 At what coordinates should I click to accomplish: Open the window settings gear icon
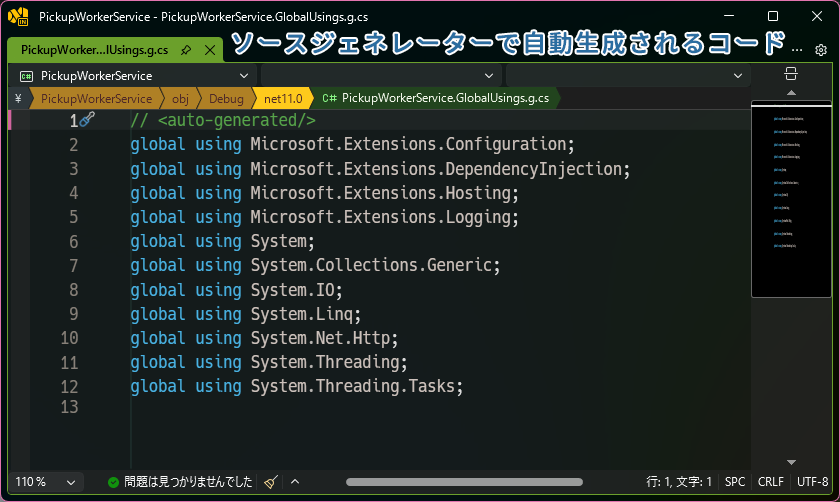click(821, 50)
